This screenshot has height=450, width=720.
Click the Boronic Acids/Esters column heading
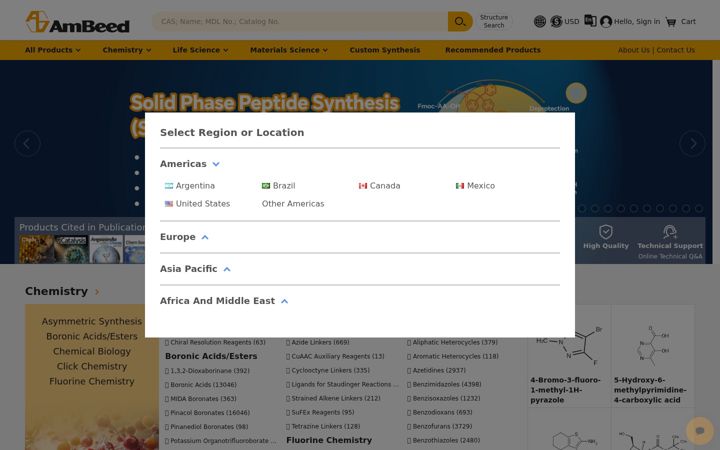(211, 356)
